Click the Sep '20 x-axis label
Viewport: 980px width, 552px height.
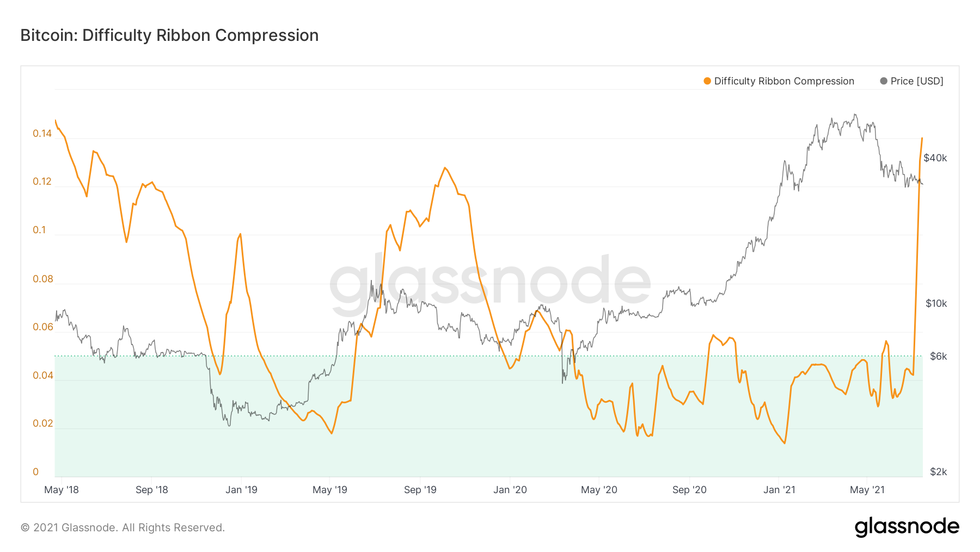point(689,490)
